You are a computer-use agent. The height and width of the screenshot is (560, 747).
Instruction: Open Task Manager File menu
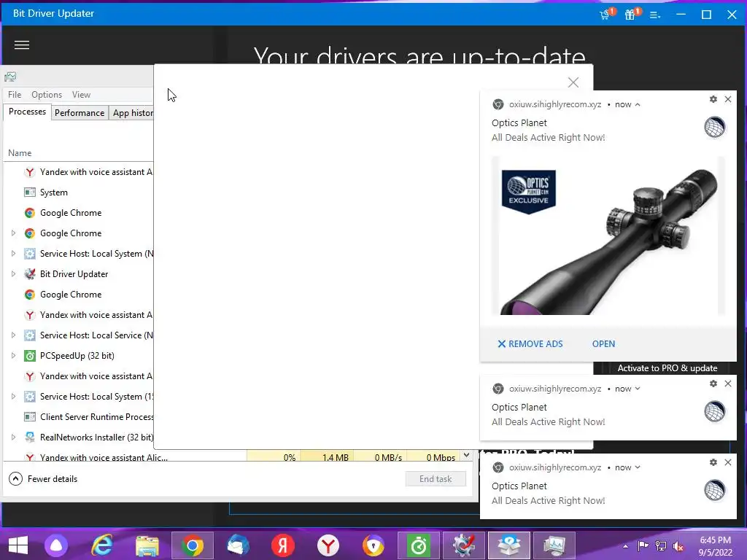point(15,95)
